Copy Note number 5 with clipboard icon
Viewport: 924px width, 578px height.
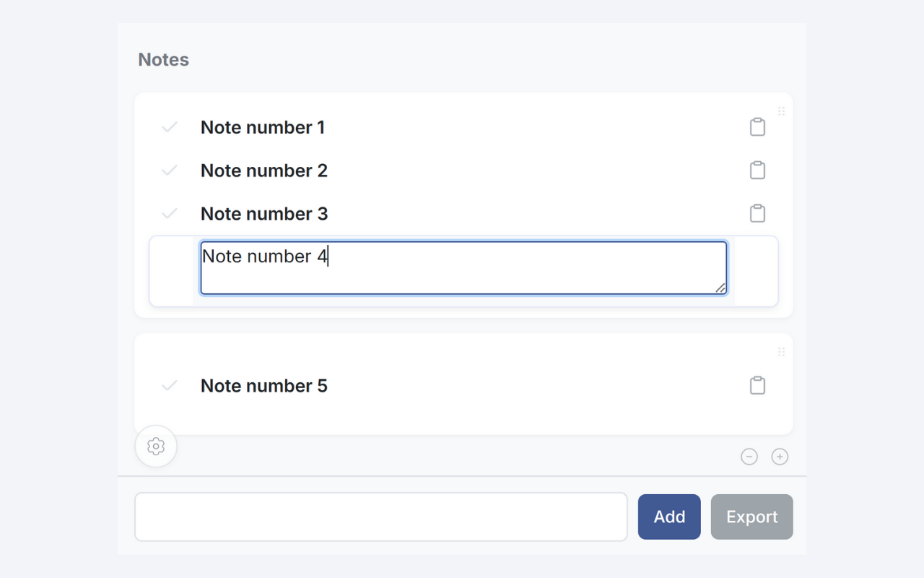tap(757, 386)
